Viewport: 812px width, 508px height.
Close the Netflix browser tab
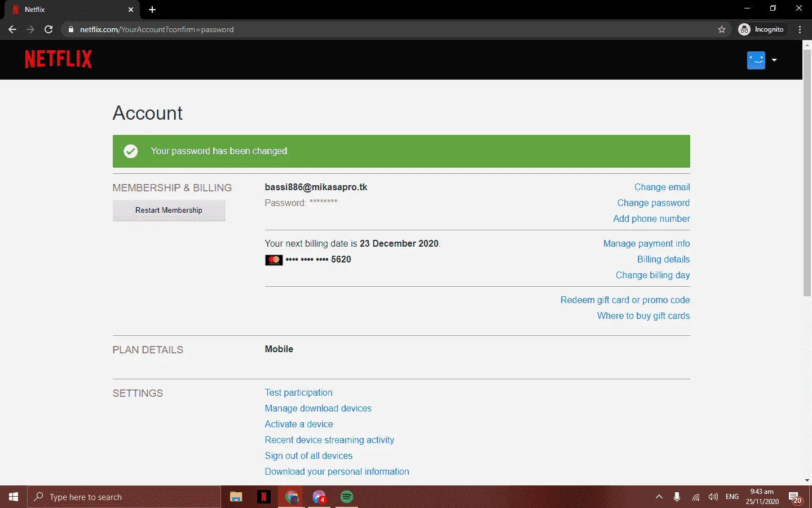[x=131, y=10]
